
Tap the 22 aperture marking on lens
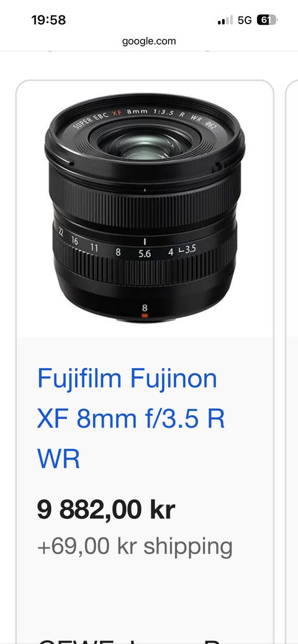point(61,233)
